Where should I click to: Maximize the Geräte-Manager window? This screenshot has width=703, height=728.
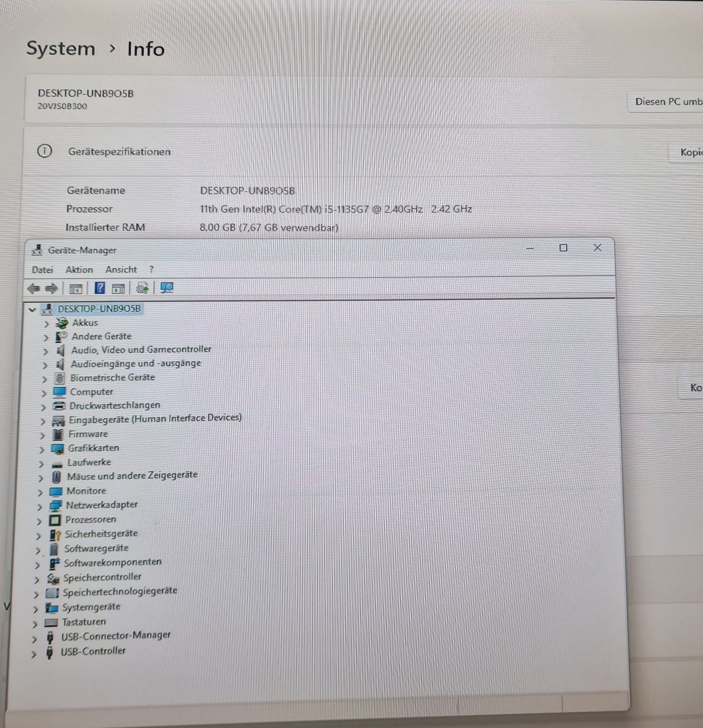[563, 248]
